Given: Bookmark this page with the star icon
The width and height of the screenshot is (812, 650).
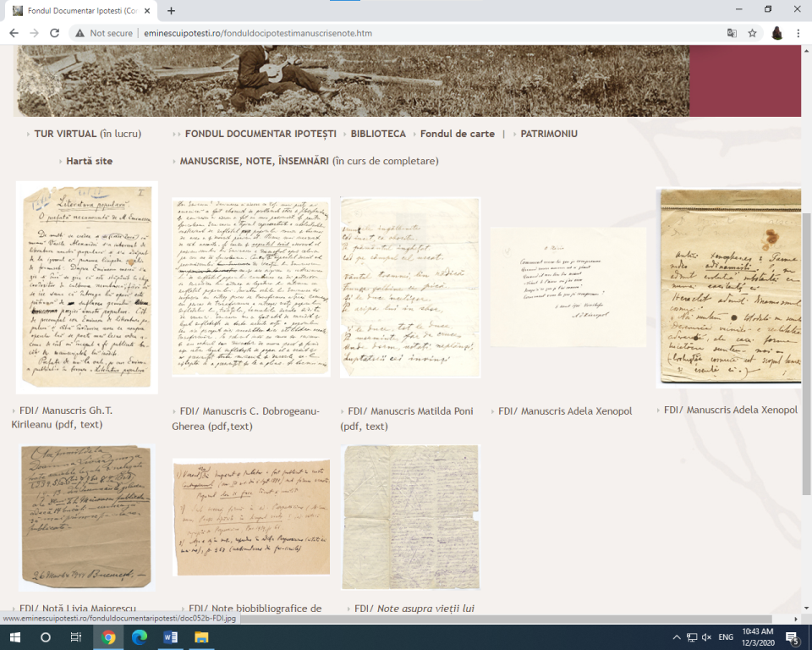Looking at the screenshot, I should coord(752,33).
